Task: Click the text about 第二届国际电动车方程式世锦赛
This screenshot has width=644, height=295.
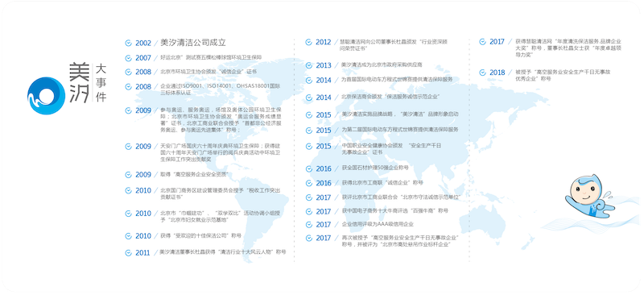Action: pos(400,129)
